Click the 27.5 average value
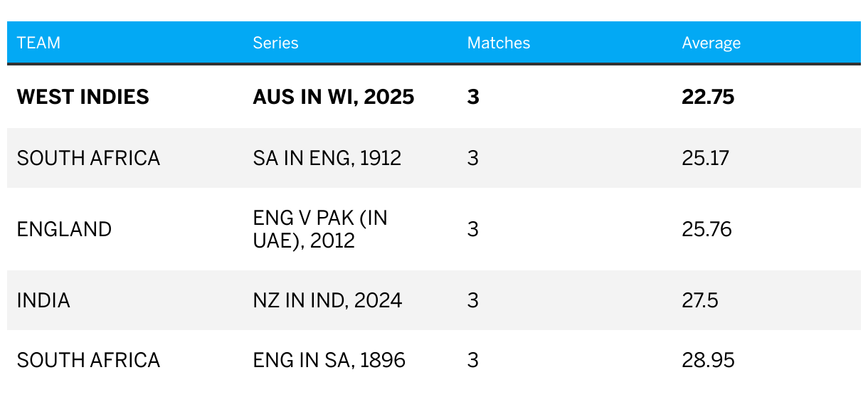Screen dimensions: 868x397 pos(700,300)
